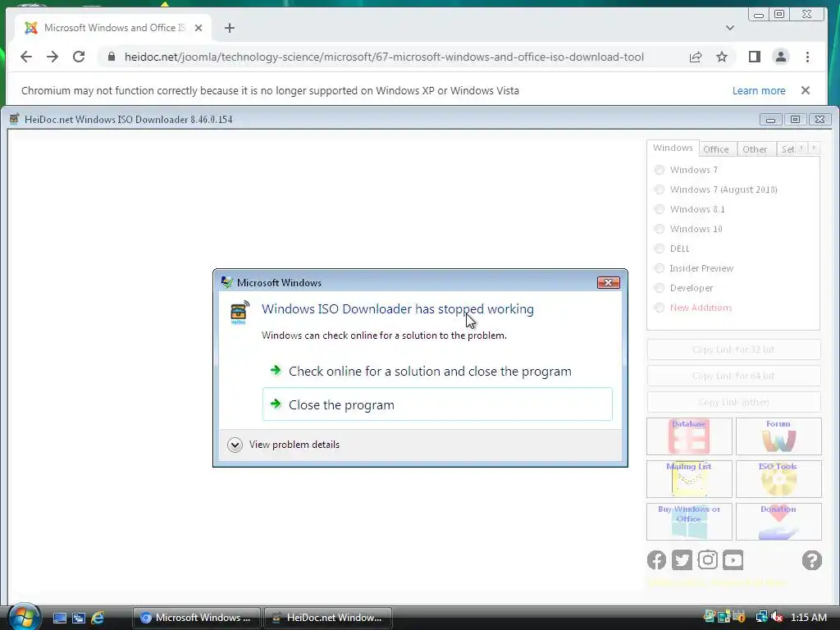Click Copy Link for 64 bit
Screen dimensions: 840x630
[733, 376]
